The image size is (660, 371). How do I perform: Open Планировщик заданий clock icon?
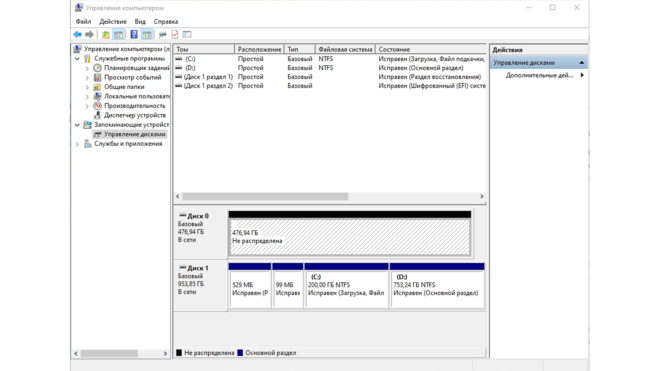pos(97,68)
